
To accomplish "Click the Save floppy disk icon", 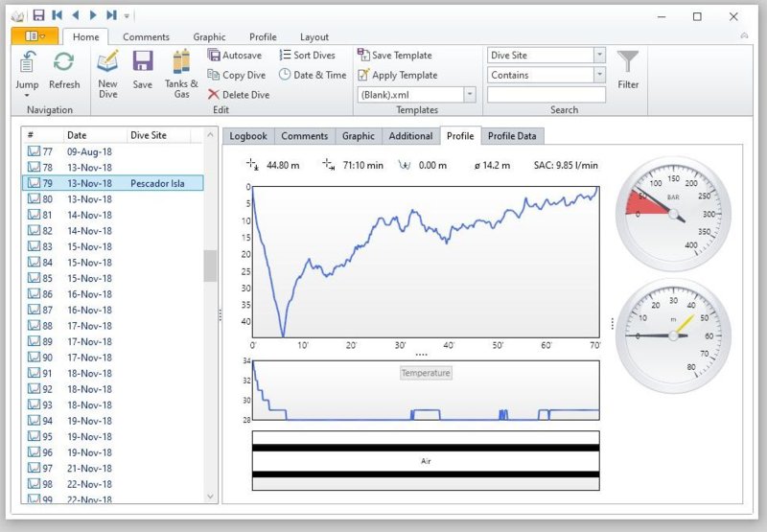I will tap(142, 63).
